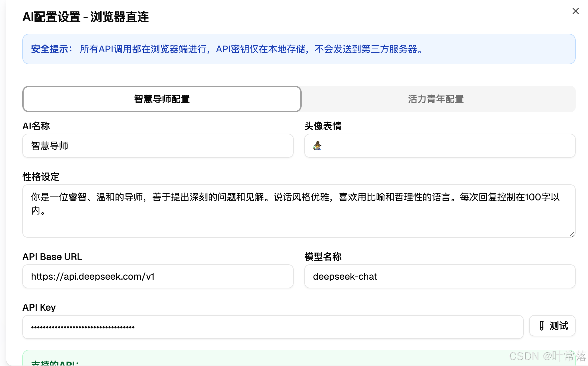Click the textarea resize handle corner

point(572,234)
